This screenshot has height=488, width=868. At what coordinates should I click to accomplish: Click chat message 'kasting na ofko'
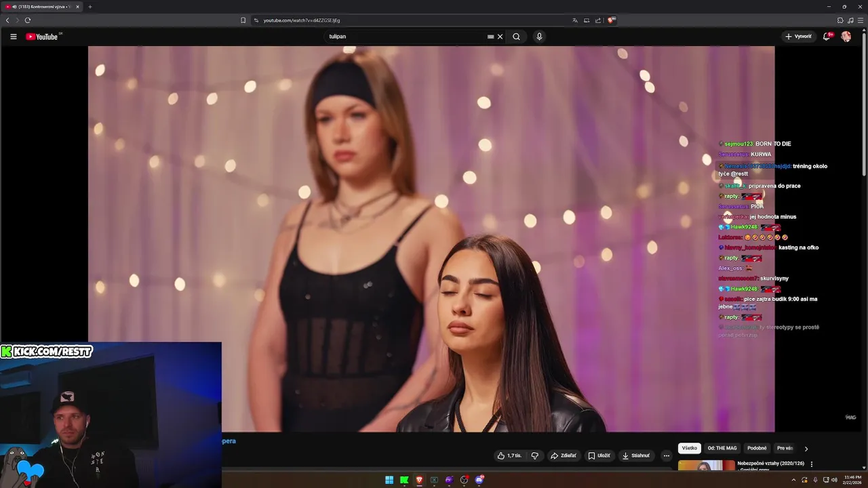click(799, 247)
